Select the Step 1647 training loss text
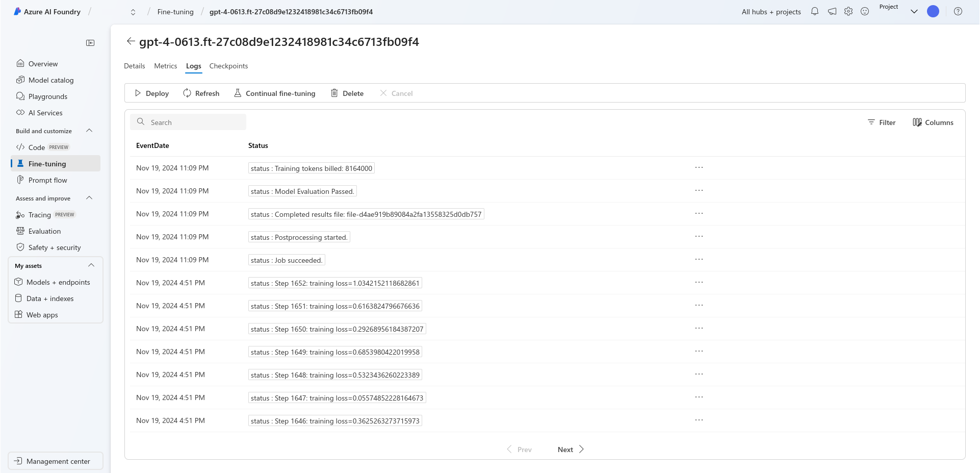The height and width of the screenshot is (473, 980). click(337, 398)
